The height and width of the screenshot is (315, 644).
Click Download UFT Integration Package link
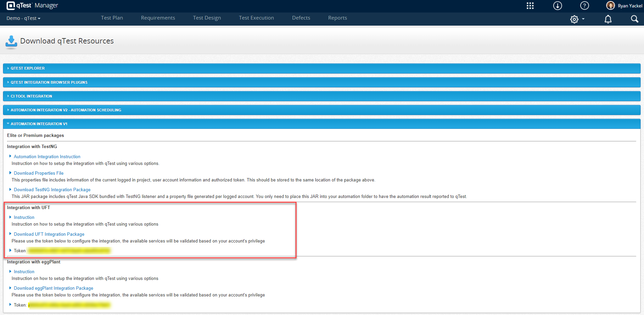pyautogui.click(x=49, y=234)
